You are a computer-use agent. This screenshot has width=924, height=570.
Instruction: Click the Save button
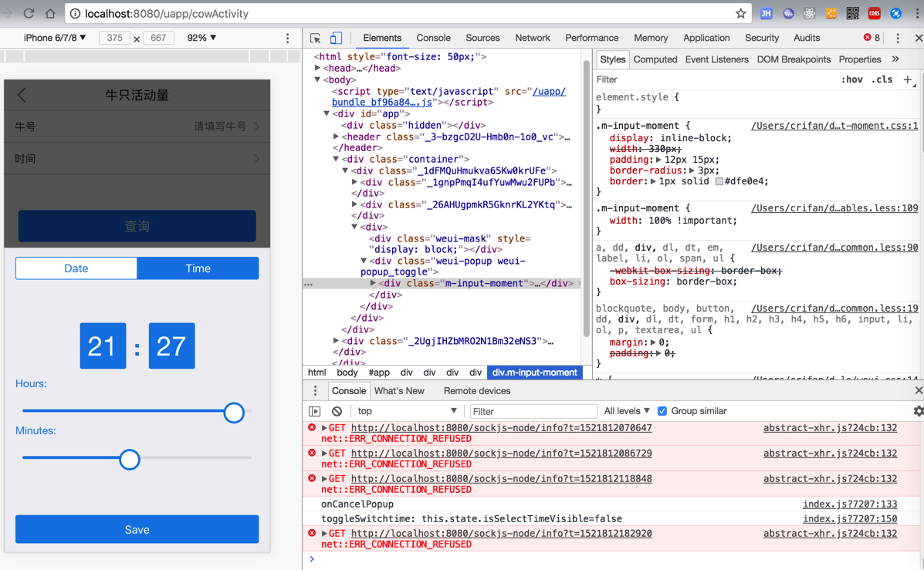pyautogui.click(x=137, y=529)
